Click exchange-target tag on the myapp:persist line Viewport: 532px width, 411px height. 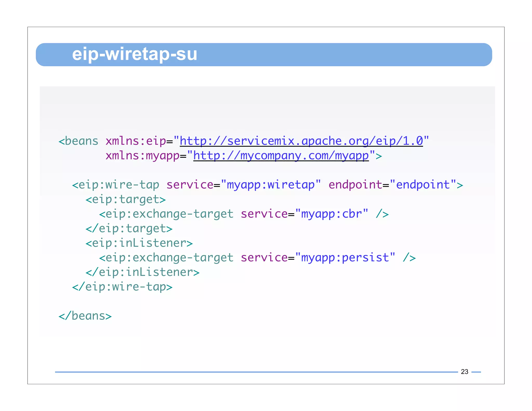click(166, 257)
